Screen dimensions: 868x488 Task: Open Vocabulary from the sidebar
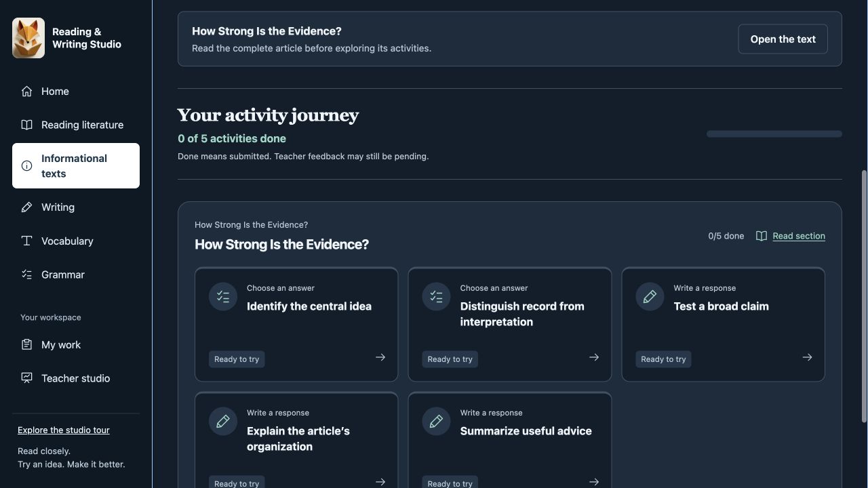76,241
